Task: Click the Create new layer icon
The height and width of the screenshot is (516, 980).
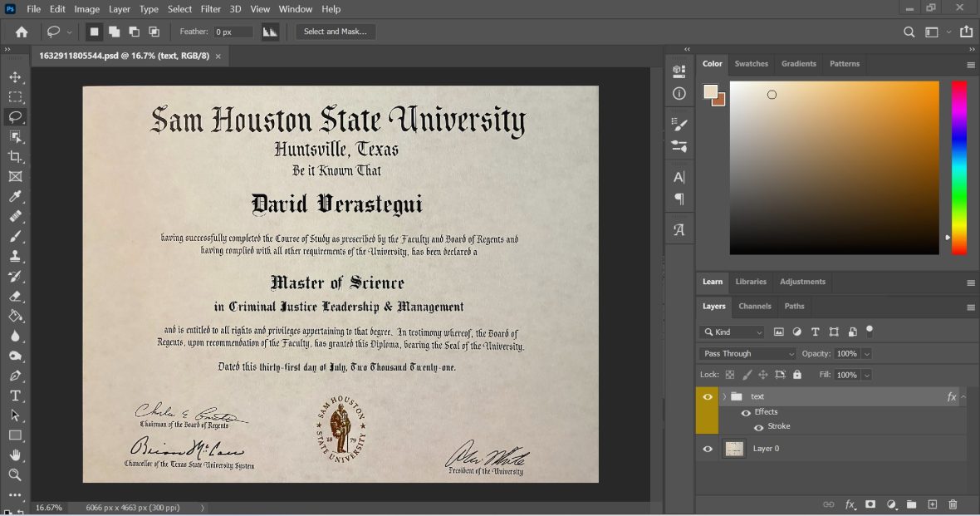Action: (932, 504)
